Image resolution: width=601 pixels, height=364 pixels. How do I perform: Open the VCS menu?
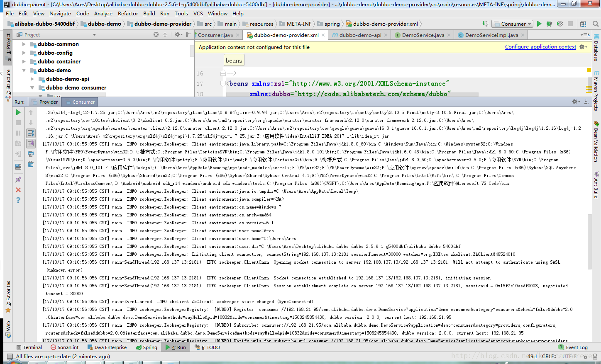pyautogui.click(x=198, y=13)
